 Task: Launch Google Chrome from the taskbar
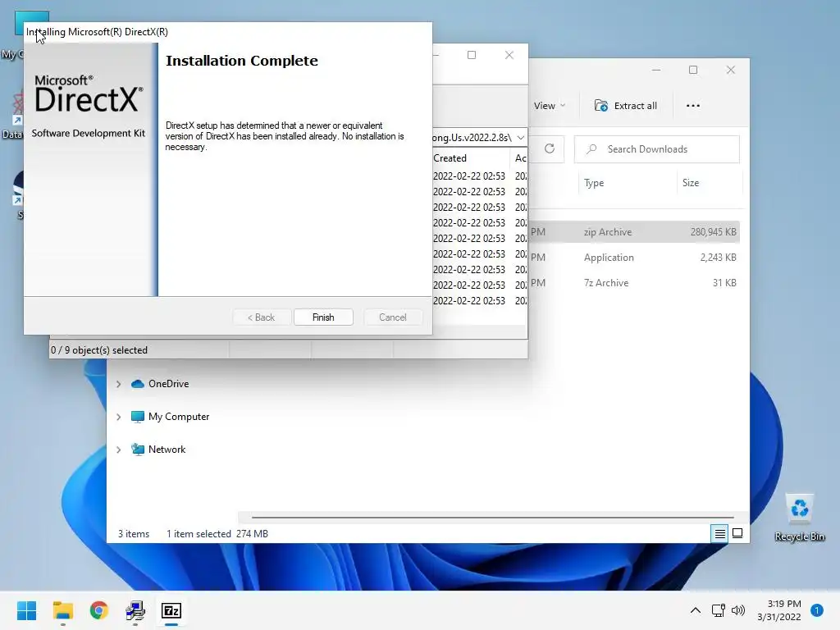pyautogui.click(x=99, y=610)
